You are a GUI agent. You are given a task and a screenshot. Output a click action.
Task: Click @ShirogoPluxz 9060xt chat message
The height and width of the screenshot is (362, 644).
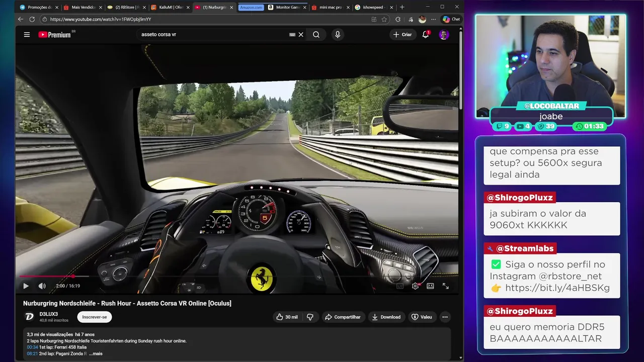[x=552, y=219]
